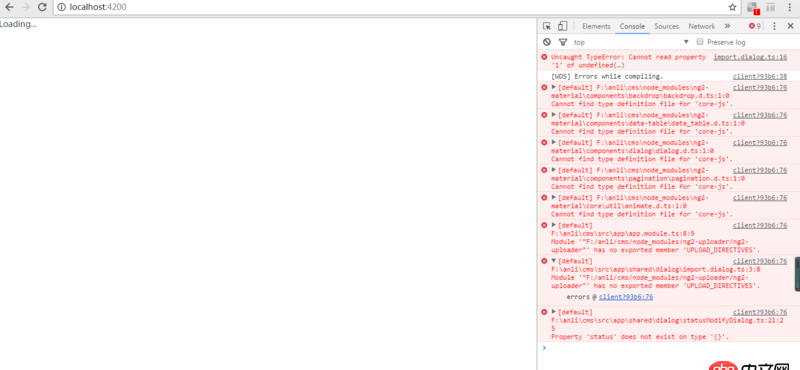Screen dimensions: 800x370
Task: Go to the Network tab
Action: click(702, 27)
